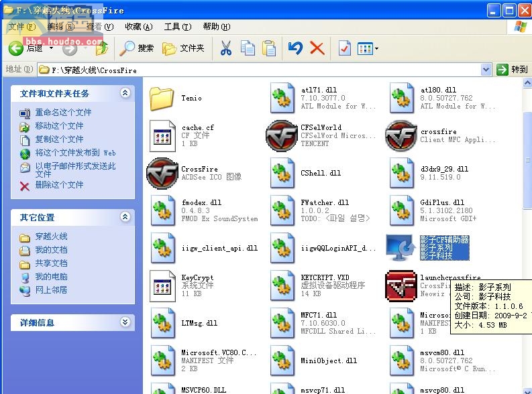Go to 我的电脑 link
Screen dimensions: 532x394
pyautogui.click(x=51, y=277)
